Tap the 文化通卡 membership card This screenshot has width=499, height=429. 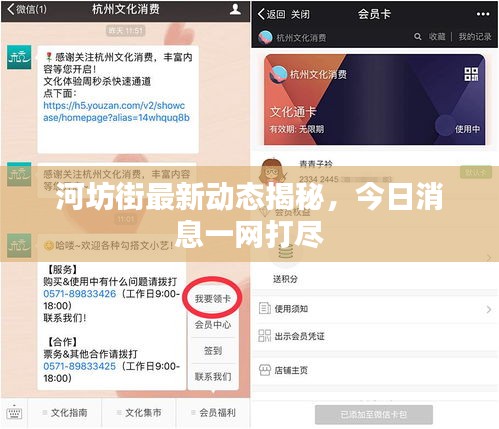(x=375, y=99)
